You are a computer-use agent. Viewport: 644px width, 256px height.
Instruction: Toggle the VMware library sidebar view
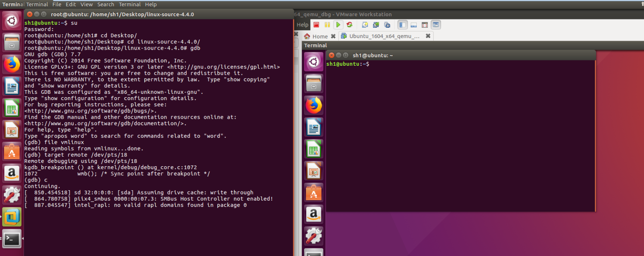pyautogui.click(x=403, y=25)
